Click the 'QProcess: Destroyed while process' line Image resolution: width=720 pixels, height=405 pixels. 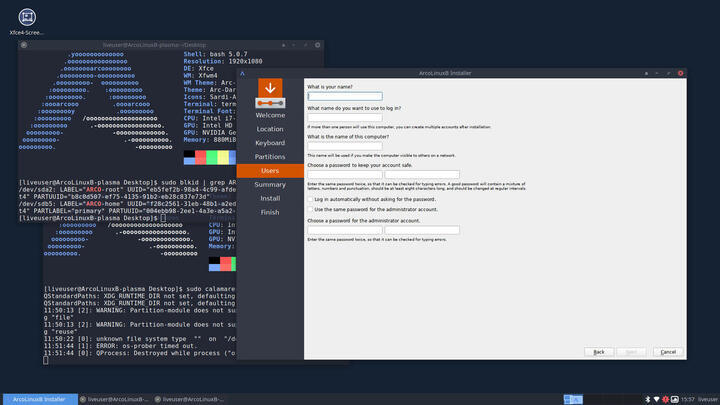[x=140, y=353]
